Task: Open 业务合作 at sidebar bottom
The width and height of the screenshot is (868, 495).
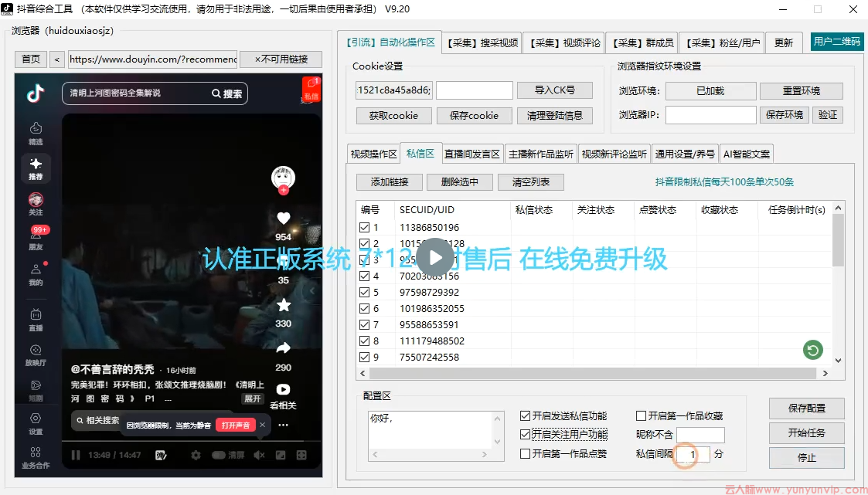Action: pyautogui.click(x=36, y=459)
